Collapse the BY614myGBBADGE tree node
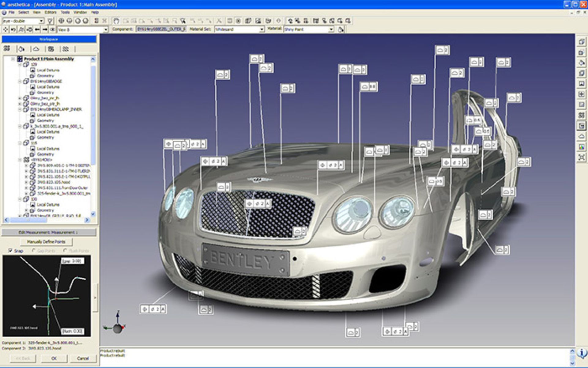588x368 pixels. click(x=20, y=81)
